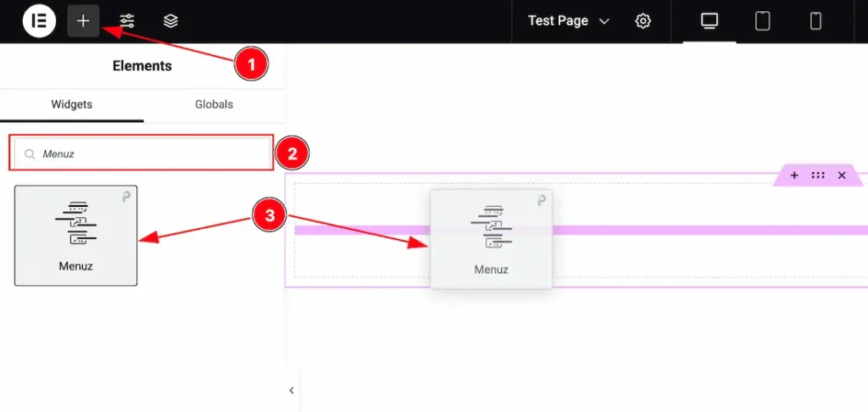The width and height of the screenshot is (868, 412).
Task: Open the Structure layers panel
Action: pyautogui.click(x=170, y=21)
